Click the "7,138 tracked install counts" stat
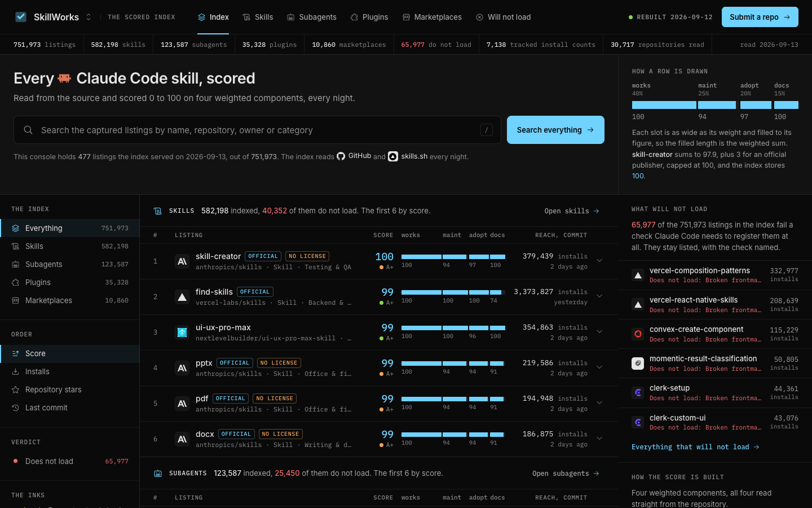This screenshot has height=508, width=812. click(x=541, y=45)
